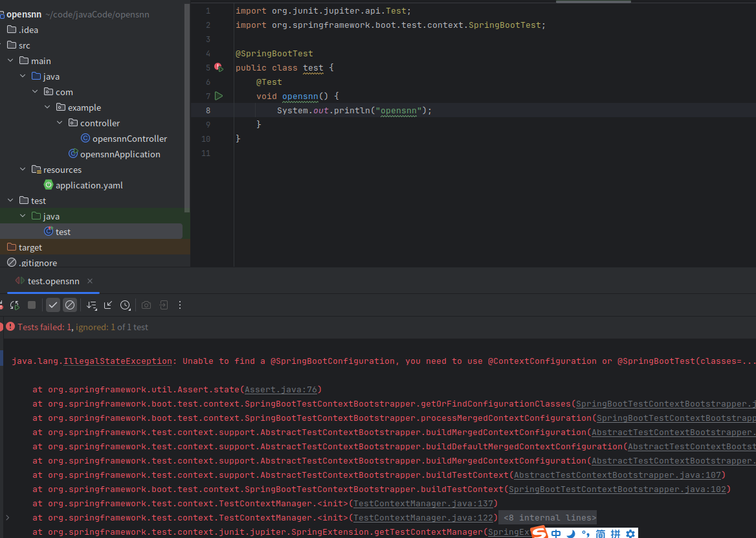Select the target folder
This screenshot has width=756, height=538.
click(x=25, y=247)
